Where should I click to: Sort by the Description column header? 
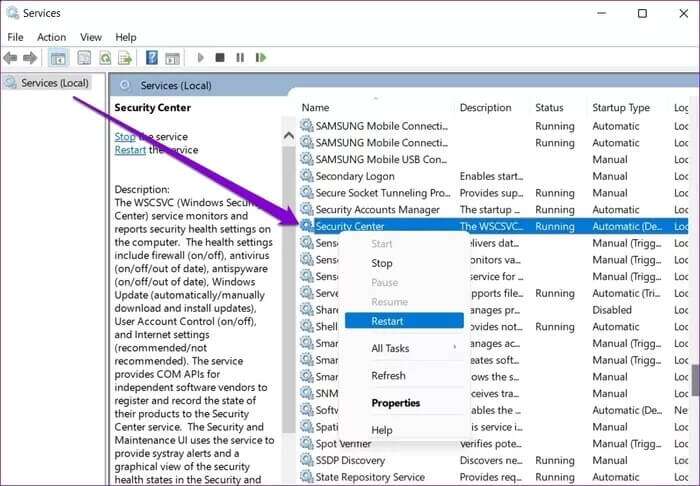pos(485,108)
